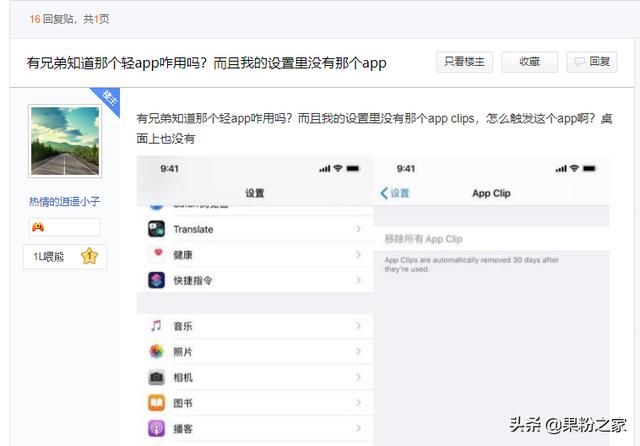This screenshot has width=640, height=446.
Task: Open the 照片 photos icon
Action: 156,351
